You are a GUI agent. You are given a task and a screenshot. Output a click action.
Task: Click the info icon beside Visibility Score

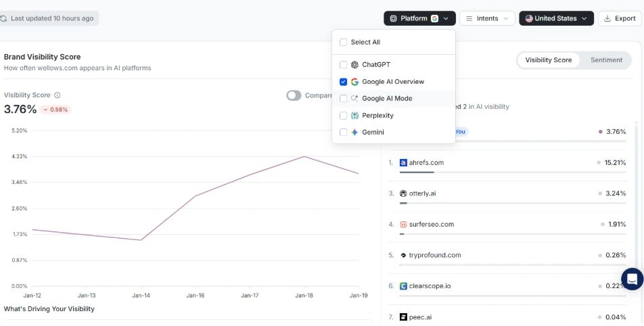point(57,95)
